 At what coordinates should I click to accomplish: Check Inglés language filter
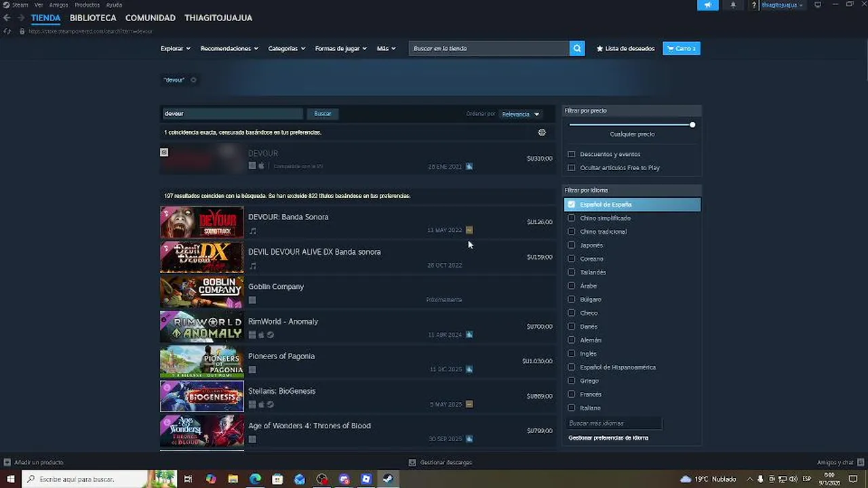pyautogui.click(x=572, y=353)
